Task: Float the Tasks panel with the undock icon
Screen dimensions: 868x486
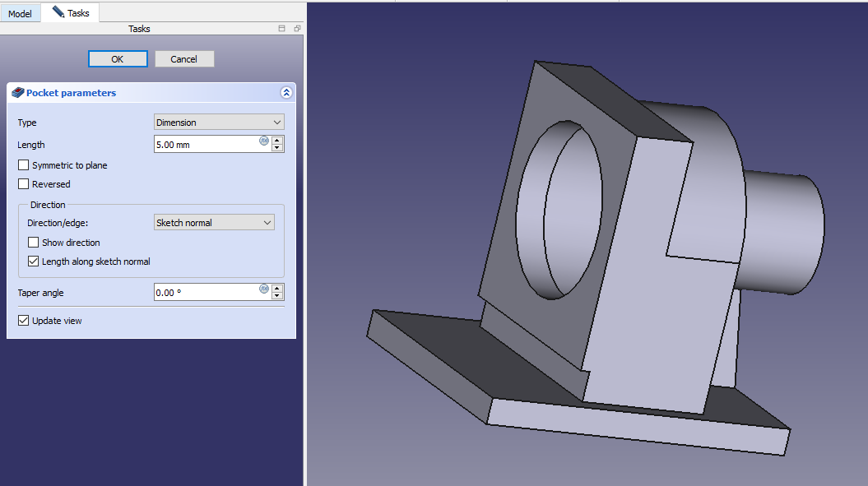Action: pyautogui.click(x=296, y=29)
